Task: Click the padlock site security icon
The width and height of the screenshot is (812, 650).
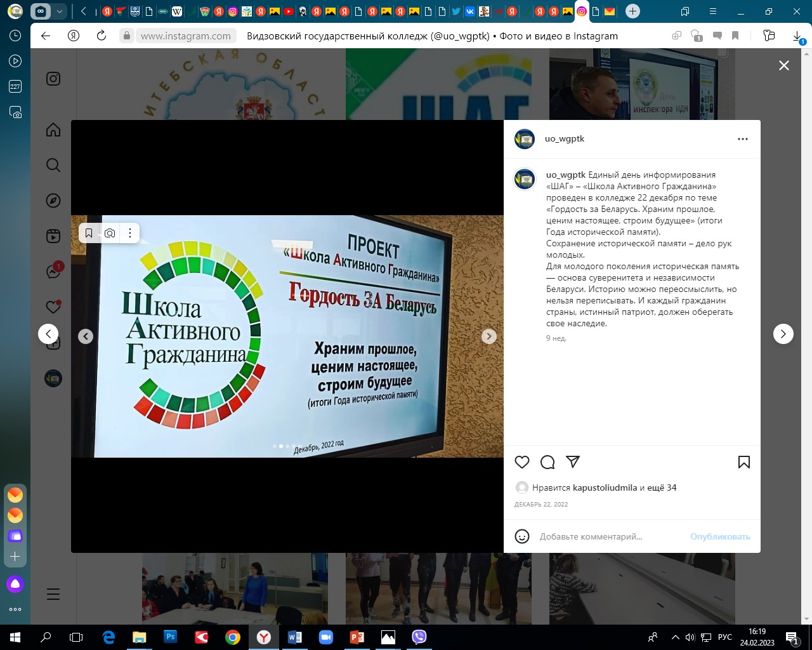Action: pyautogui.click(x=127, y=36)
